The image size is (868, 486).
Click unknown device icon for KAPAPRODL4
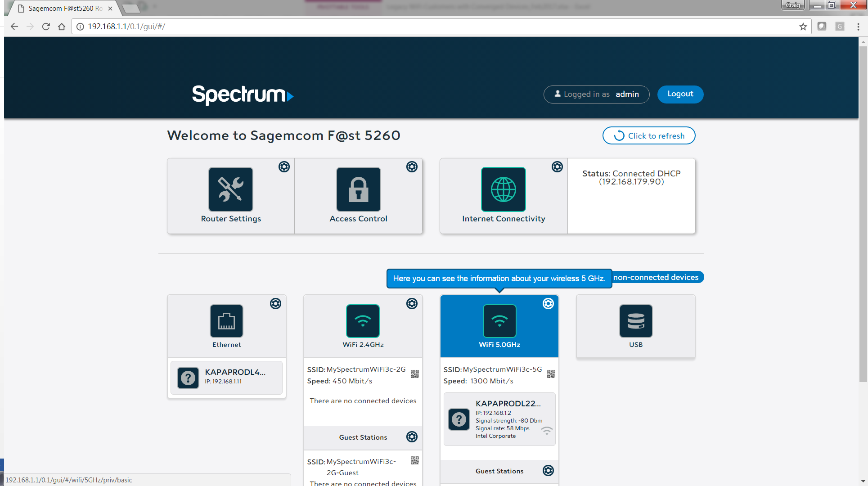click(x=188, y=378)
